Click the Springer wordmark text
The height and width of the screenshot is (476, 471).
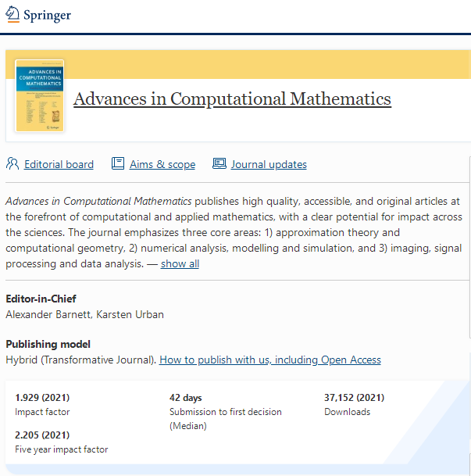click(x=47, y=15)
